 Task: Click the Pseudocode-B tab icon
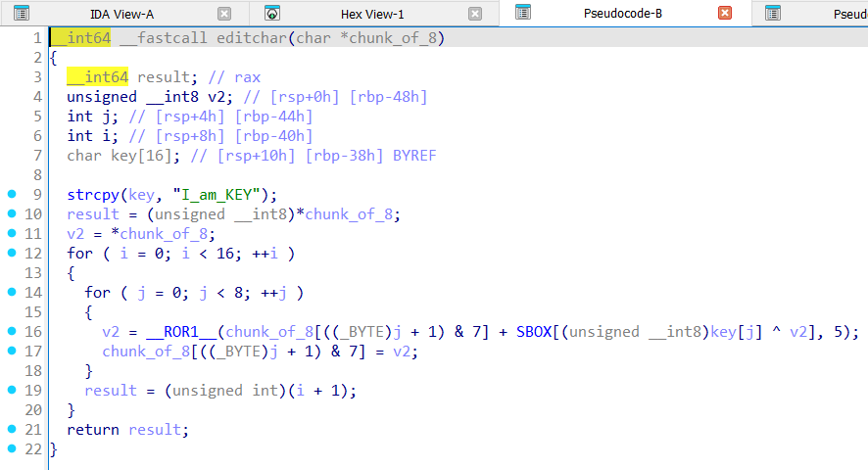tap(523, 14)
